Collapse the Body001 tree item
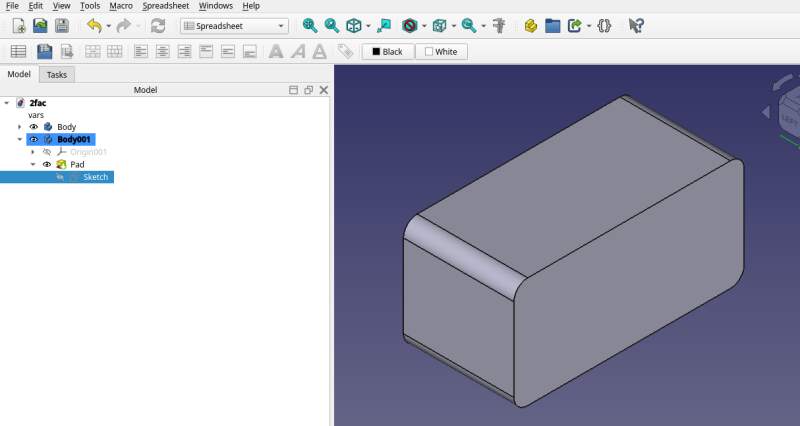800x426 pixels. click(x=20, y=139)
